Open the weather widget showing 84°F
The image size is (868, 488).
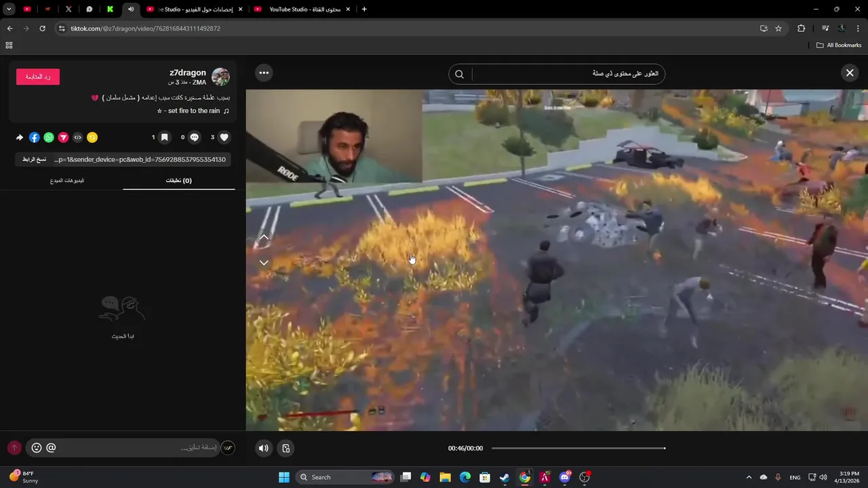click(x=23, y=477)
